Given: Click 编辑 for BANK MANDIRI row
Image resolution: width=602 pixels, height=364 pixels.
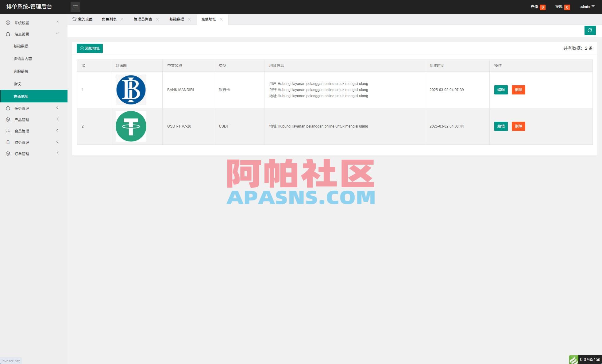Looking at the screenshot, I should tap(501, 90).
